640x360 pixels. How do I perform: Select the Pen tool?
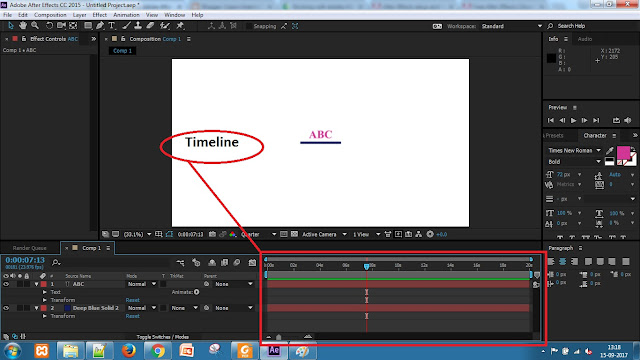point(100,26)
